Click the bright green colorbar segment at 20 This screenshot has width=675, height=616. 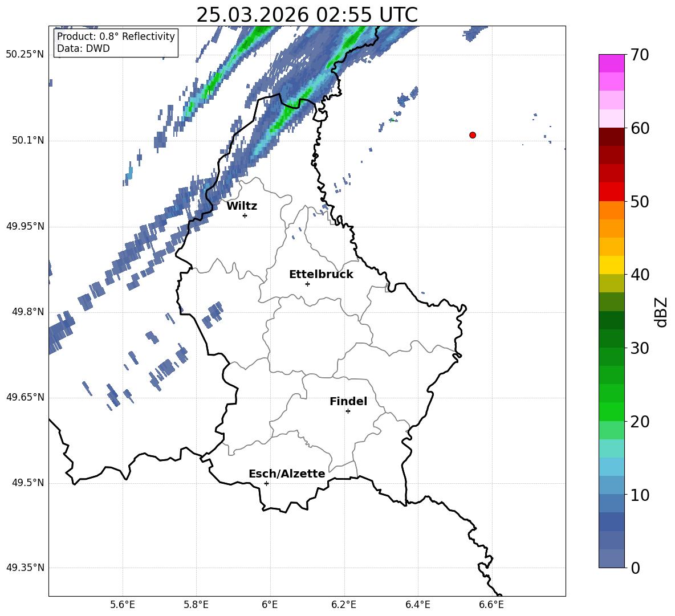coord(611,411)
